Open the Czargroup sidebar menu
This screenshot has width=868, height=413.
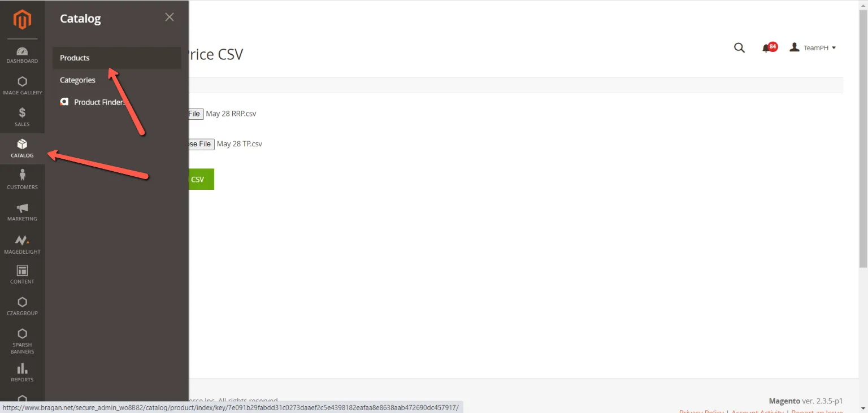(22, 307)
